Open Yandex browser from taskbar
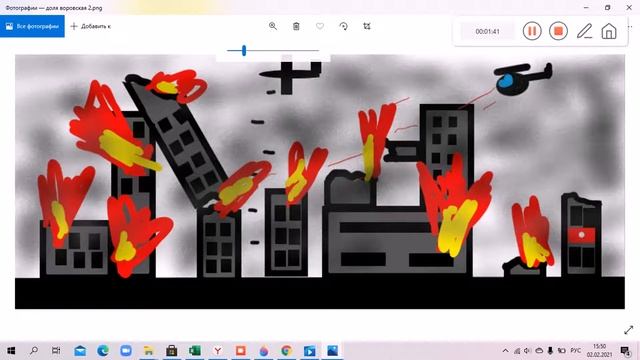The image size is (640, 360). [x=218, y=351]
